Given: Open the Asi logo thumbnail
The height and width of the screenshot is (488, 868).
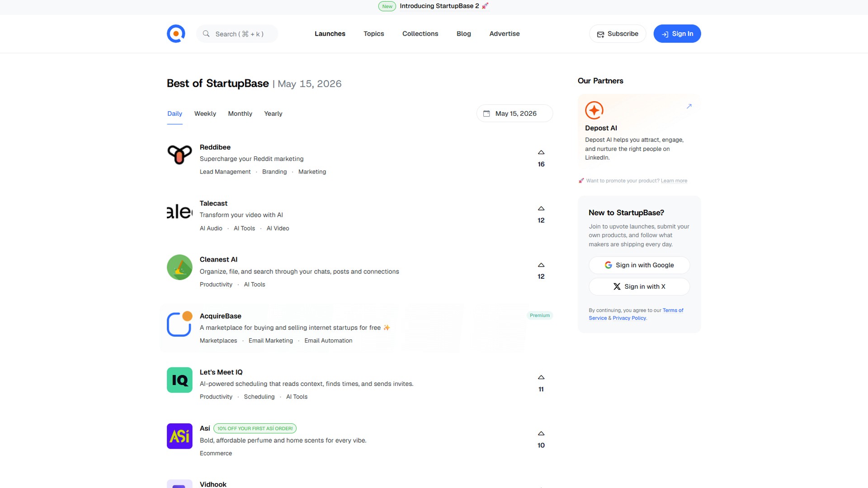Looking at the screenshot, I should 179,436.
